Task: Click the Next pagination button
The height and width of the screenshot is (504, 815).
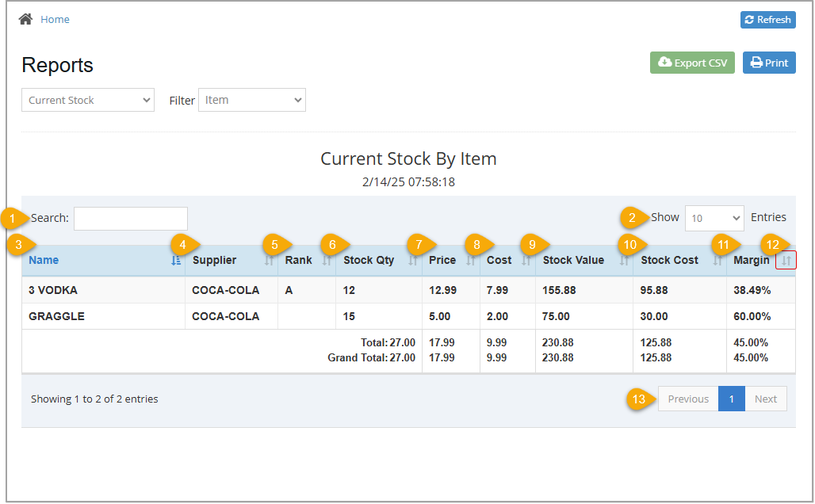Action: (x=766, y=399)
